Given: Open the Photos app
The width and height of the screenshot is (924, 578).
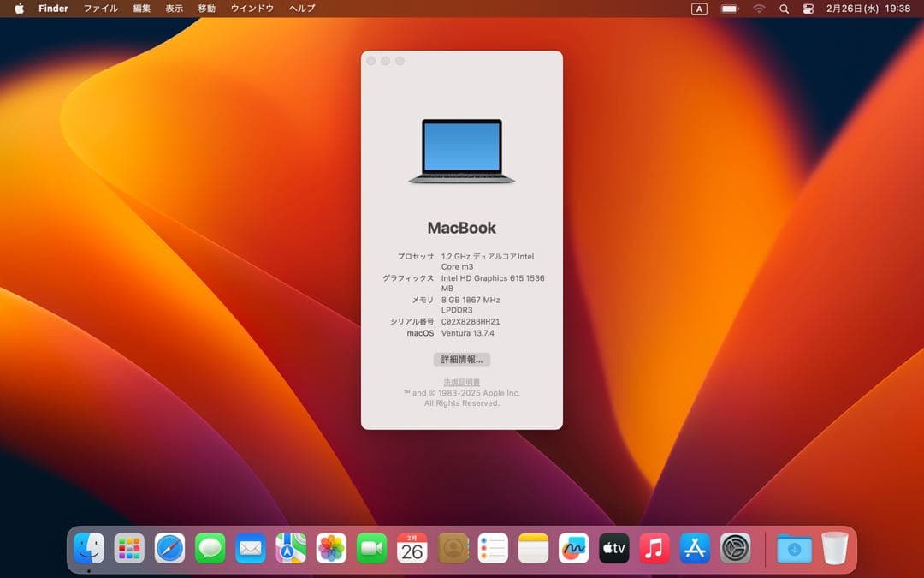Looking at the screenshot, I should (x=331, y=548).
